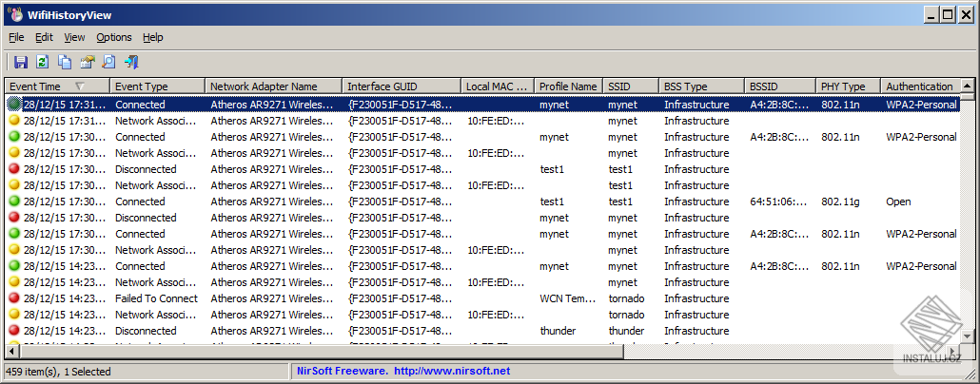Open the Properties toolbar icon
The height and width of the screenshot is (384, 980).
[87, 62]
